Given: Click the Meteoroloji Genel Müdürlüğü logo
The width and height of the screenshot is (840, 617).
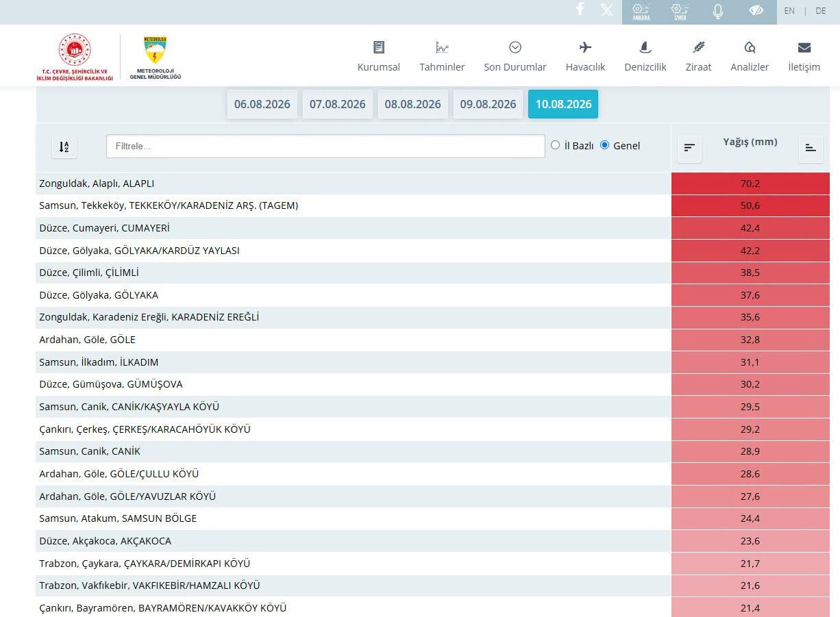Looking at the screenshot, I should click(156, 58).
